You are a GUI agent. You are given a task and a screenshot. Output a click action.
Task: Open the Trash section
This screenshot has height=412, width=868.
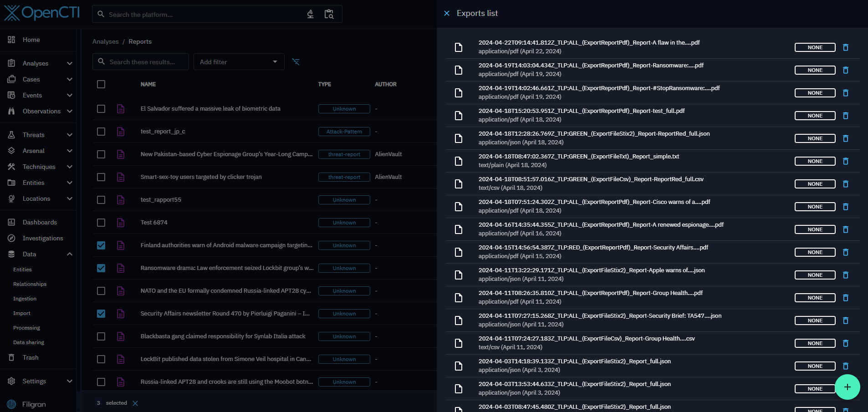(x=31, y=357)
